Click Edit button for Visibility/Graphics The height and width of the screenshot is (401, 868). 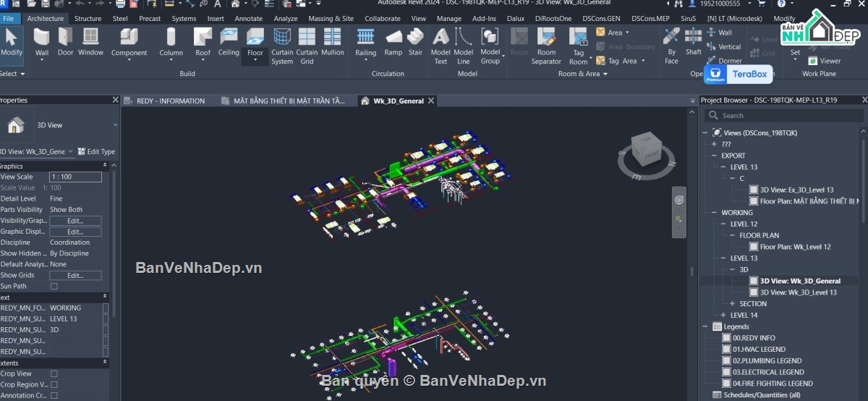click(x=75, y=221)
